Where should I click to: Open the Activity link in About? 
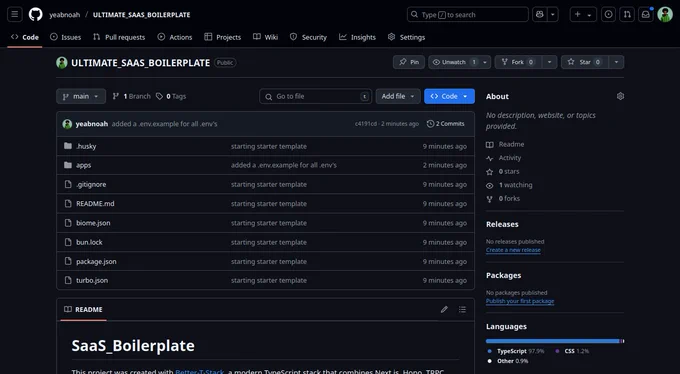pyautogui.click(x=503, y=158)
